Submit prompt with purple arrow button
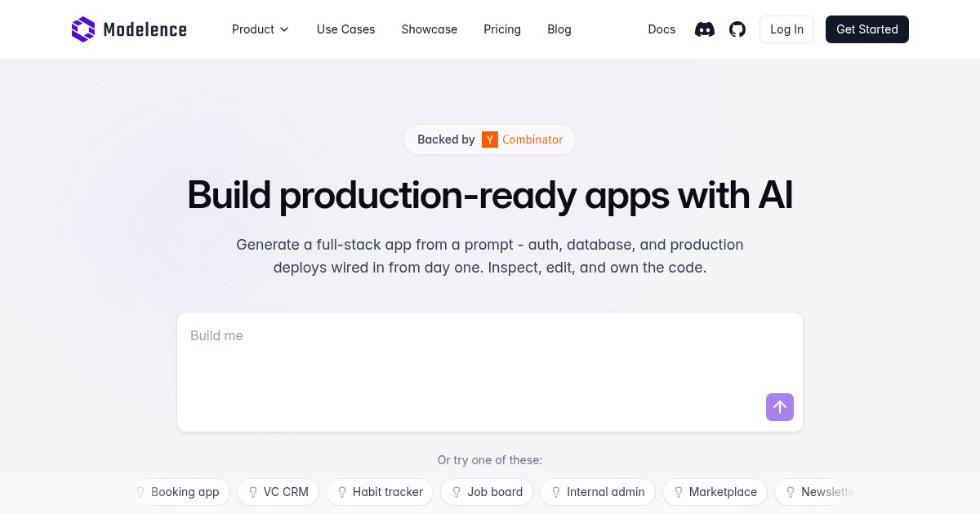Screen dimensions: 980x514 (780, 407)
